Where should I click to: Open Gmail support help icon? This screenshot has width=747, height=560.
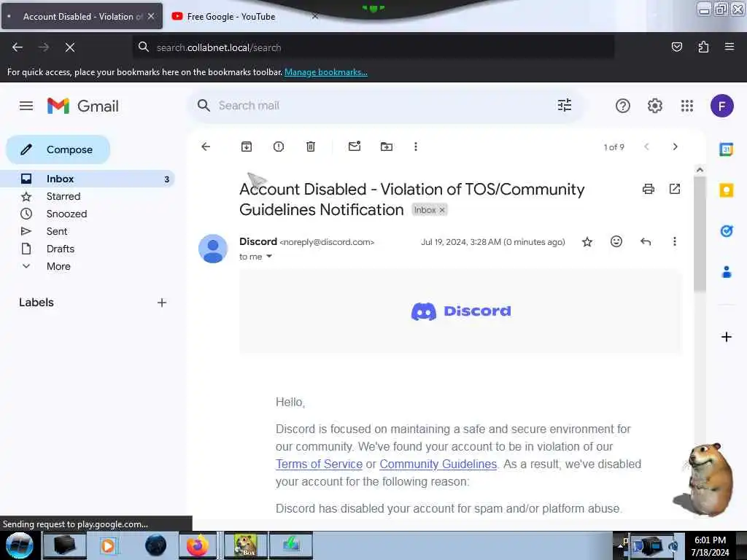(623, 106)
